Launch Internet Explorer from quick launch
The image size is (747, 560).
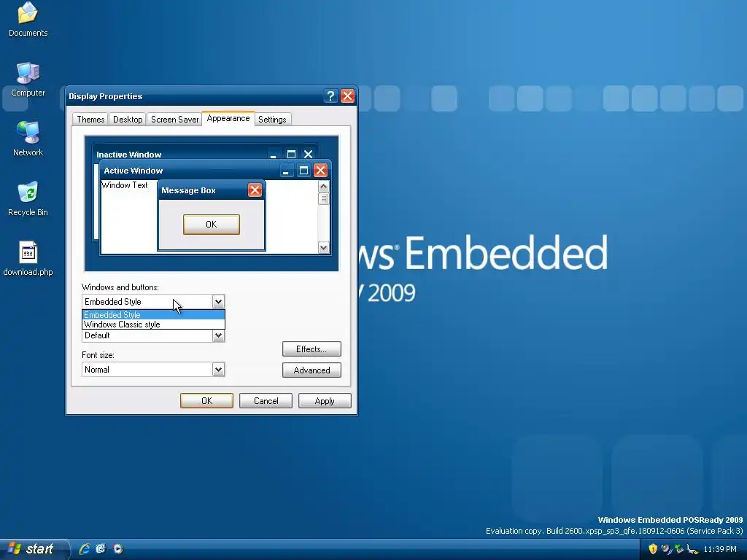85,548
